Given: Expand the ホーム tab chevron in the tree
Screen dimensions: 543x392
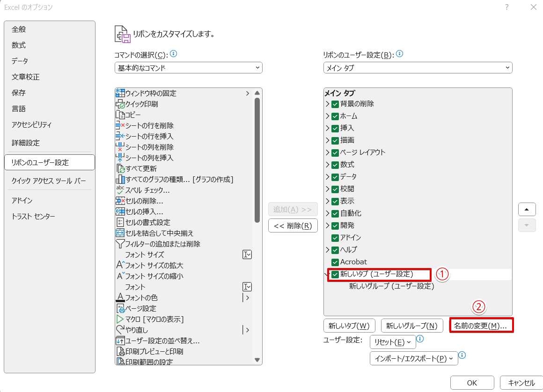Looking at the screenshot, I should (x=328, y=116).
